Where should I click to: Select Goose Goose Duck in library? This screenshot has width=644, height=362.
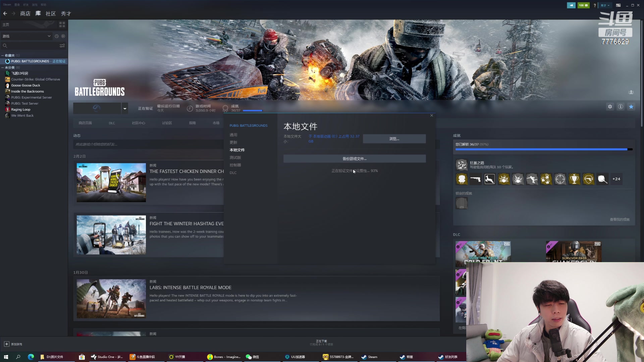[25, 85]
